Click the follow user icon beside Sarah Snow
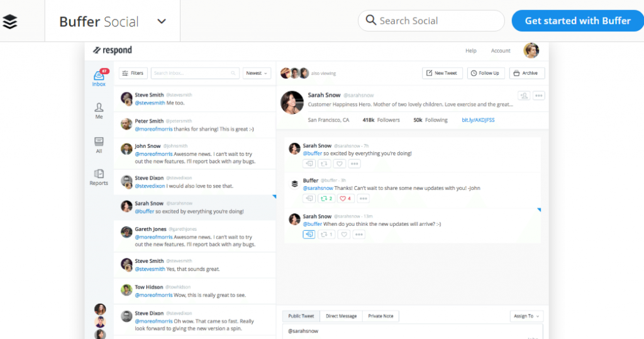 point(524,96)
